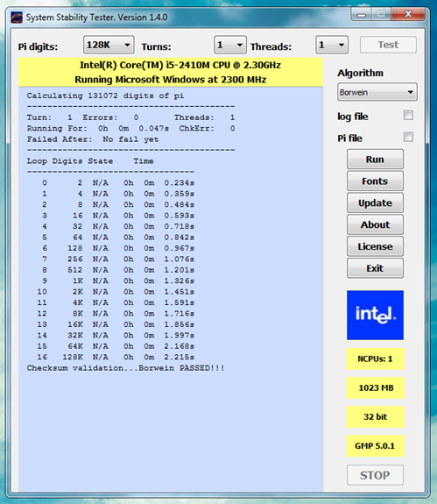The height and width of the screenshot is (504, 437).
Task: Click the loop 6 row with 0.967s
Action: 118,248
